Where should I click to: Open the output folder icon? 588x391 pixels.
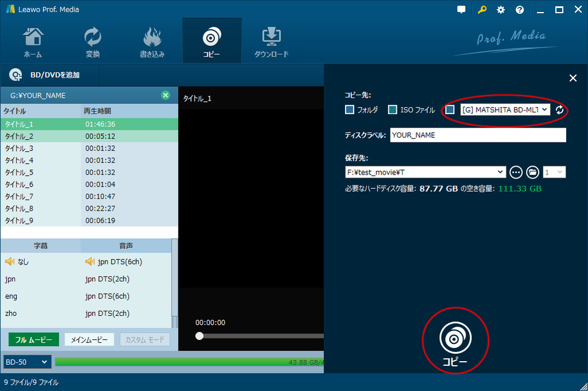pyautogui.click(x=532, y=172)
